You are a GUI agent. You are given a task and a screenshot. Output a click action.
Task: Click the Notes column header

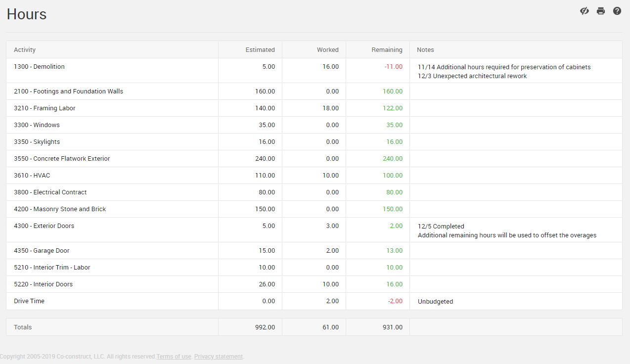pos(425,49)
